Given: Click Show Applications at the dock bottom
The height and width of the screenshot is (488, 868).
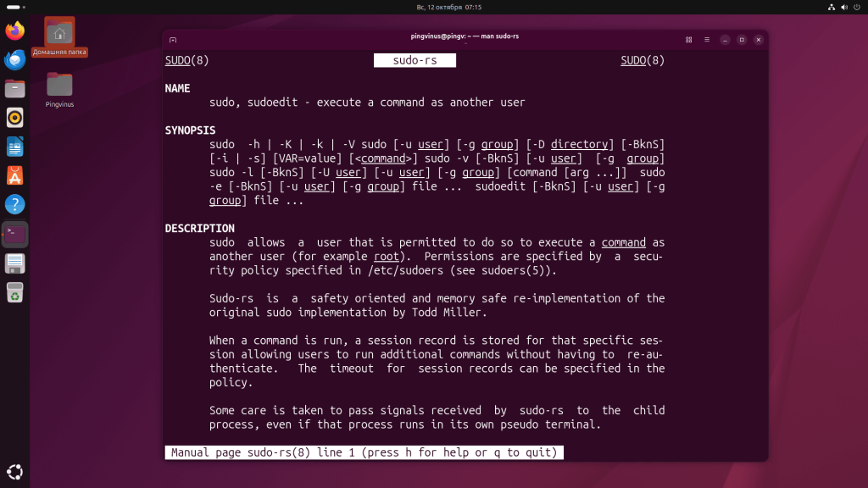Looking at the screenshot, I should coord(14,471).
